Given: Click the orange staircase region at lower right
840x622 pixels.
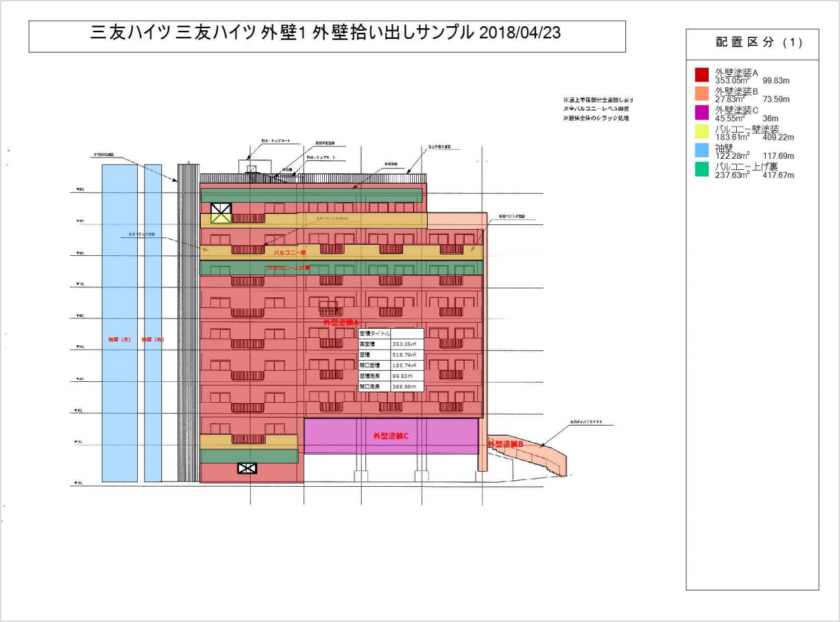Looking at the screenshot, I should [x=529, y=454].
